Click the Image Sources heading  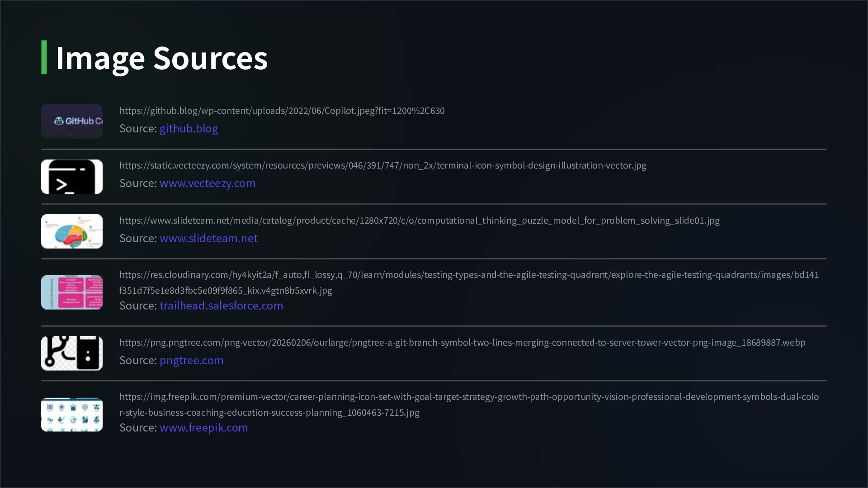click(161, 58)
